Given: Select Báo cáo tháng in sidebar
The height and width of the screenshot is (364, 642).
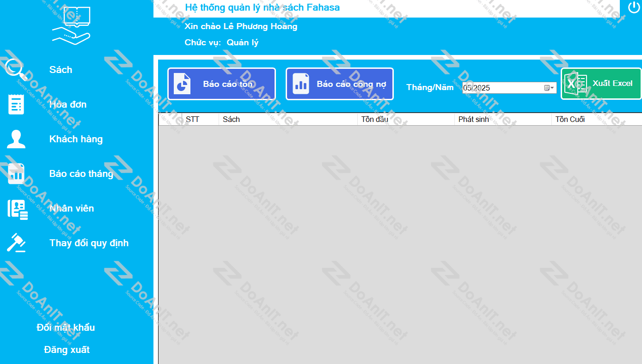Looking at the screenshot, I should pyautogui.click(x=81, y=174).
